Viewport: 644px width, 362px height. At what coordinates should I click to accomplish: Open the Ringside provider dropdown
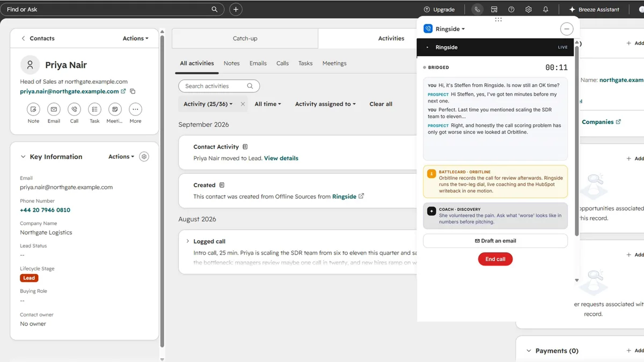click(x=451, y=29)
